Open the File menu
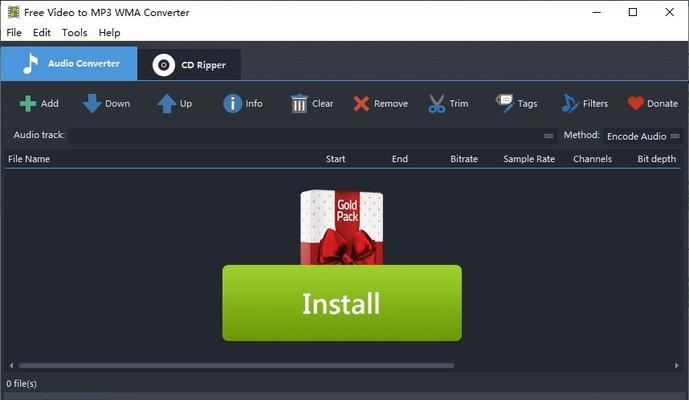 pyautogui.click(x=14, y=33)
